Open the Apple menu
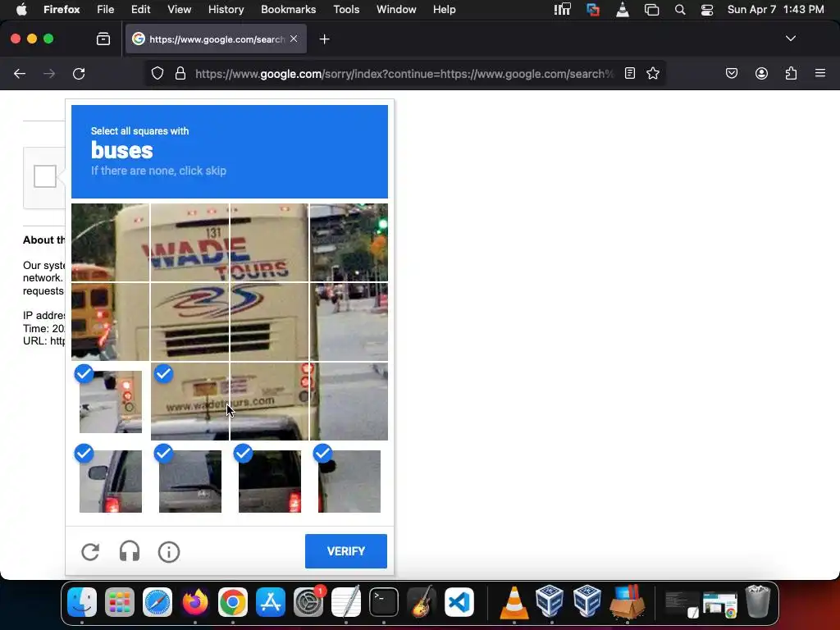The image size is (840, 630). point(21,9)
